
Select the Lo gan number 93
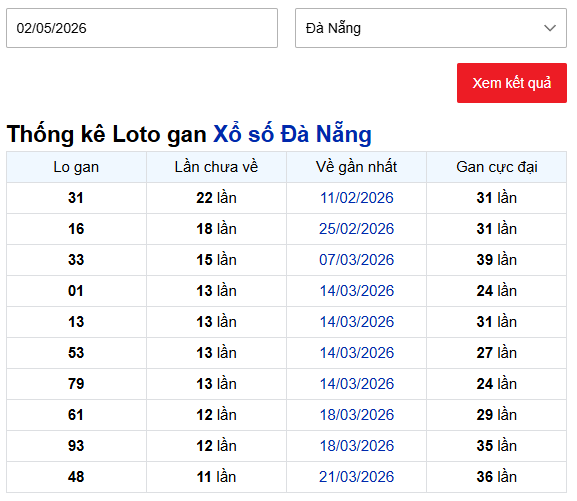76,446
